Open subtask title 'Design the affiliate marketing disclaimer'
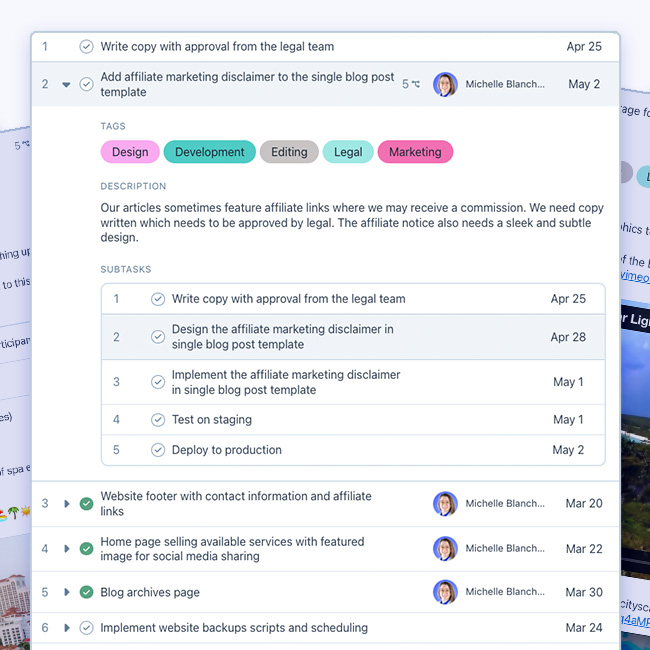 283,337
